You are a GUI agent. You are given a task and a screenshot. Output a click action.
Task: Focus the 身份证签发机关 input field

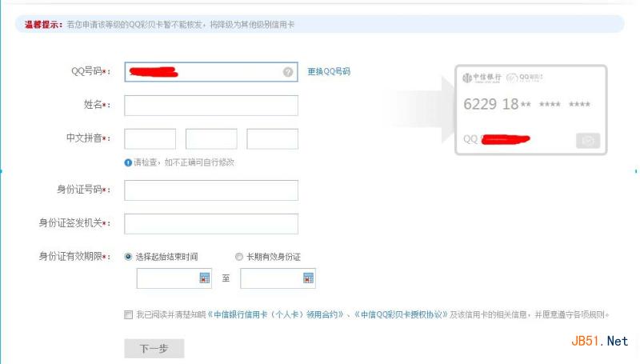click(x=211, y=224)
